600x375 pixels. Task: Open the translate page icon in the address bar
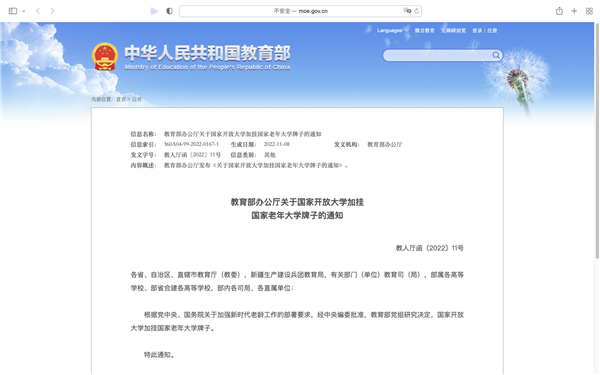407,11
